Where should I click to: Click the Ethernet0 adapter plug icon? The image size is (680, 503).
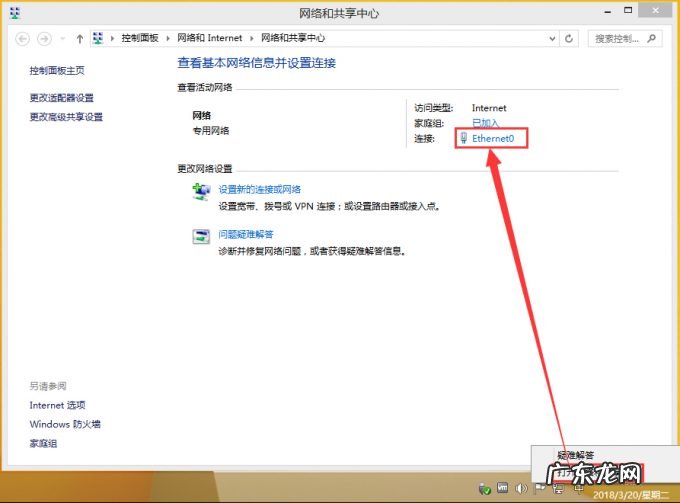click(464, 138)
